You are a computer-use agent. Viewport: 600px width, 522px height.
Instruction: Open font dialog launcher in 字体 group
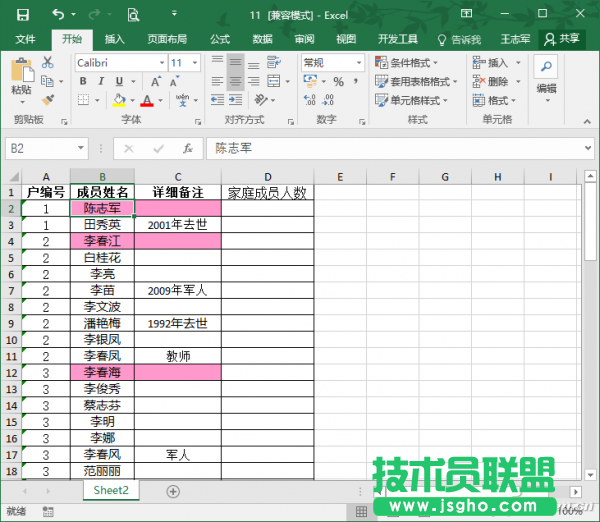(197, 122)
